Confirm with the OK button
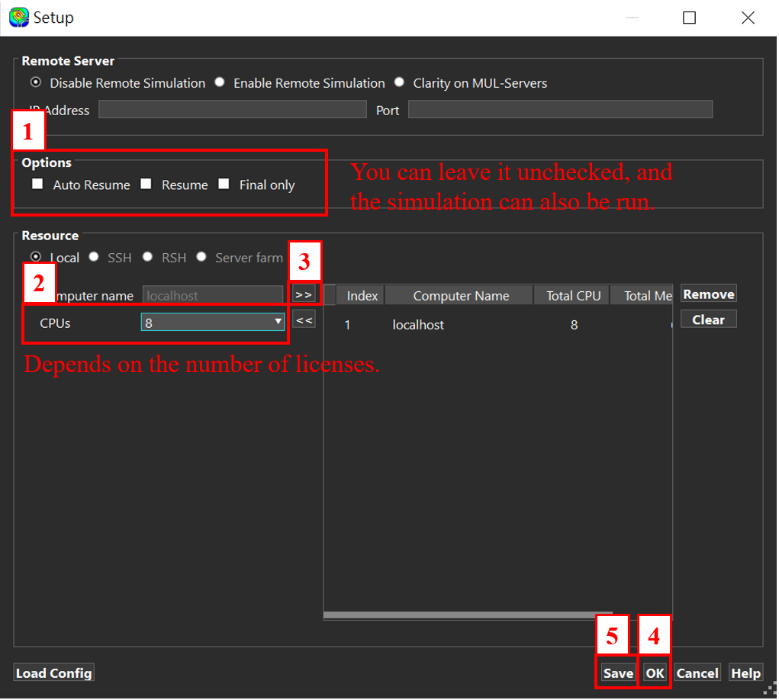The image size is (779, 700). click(655, 673)
